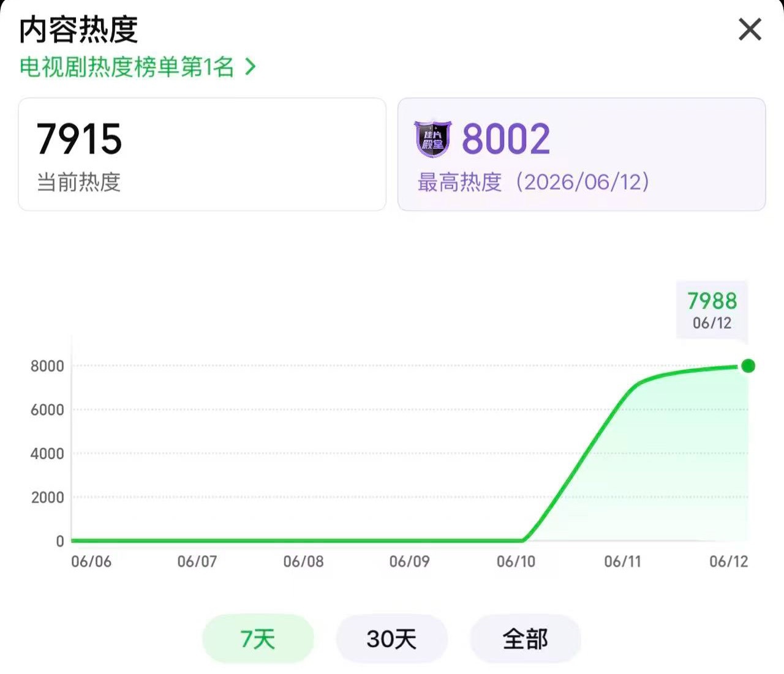Click the 06/06 x-axis date label
Screen dimensions: 784x674
91,561
